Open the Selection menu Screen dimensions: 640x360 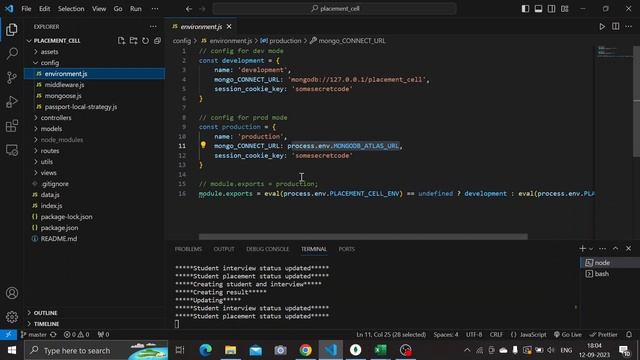coord(71,9)
